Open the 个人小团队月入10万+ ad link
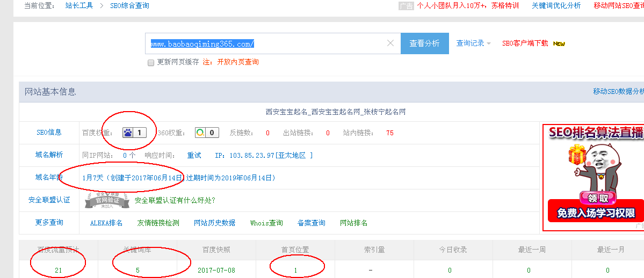 coord(468,6)
